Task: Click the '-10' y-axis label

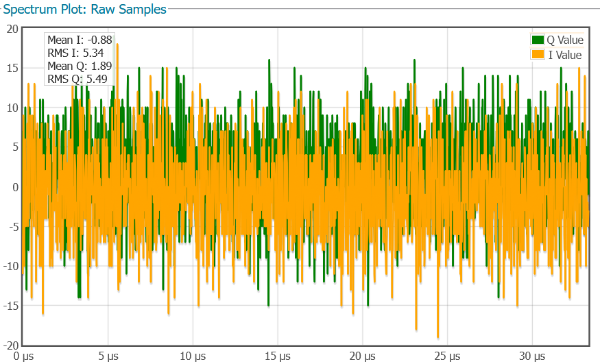Action: 11,266
